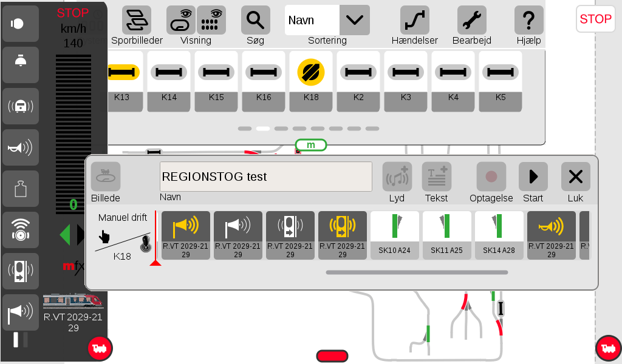Open the Søg search tool
The image size is (622, 364).
tap(256, 20)
